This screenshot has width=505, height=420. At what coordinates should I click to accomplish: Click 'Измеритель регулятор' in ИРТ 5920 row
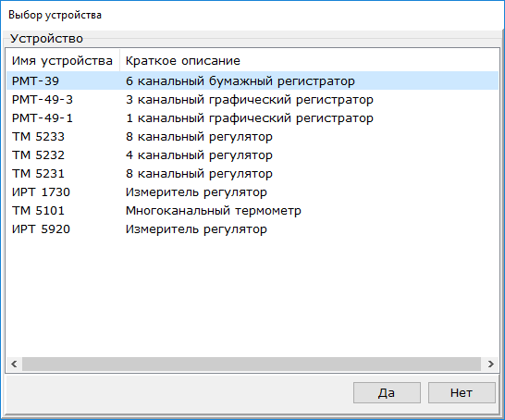click(x=196, y=229)
